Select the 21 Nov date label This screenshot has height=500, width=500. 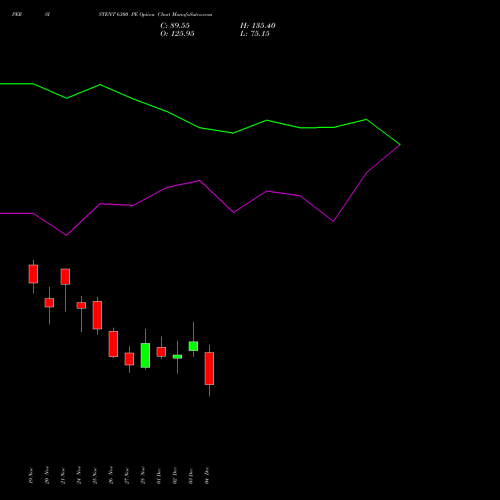click(63, 475)
